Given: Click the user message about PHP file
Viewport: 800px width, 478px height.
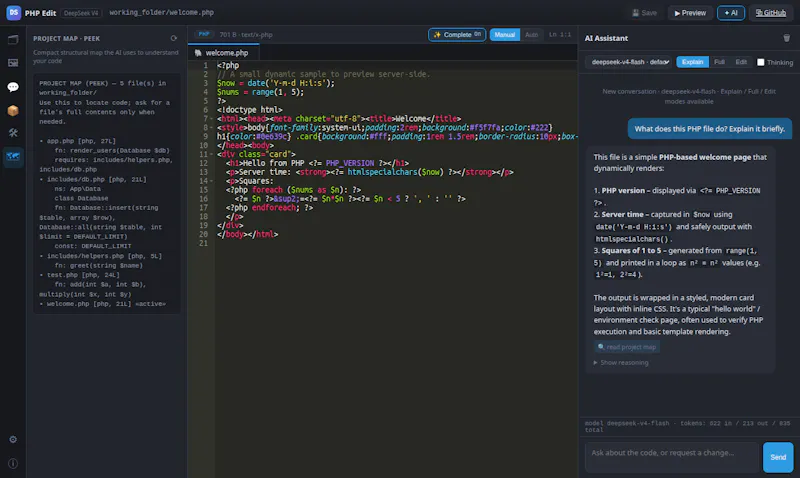Looking at the screenshot, I should pyautogui.click(x=709, y=129).
